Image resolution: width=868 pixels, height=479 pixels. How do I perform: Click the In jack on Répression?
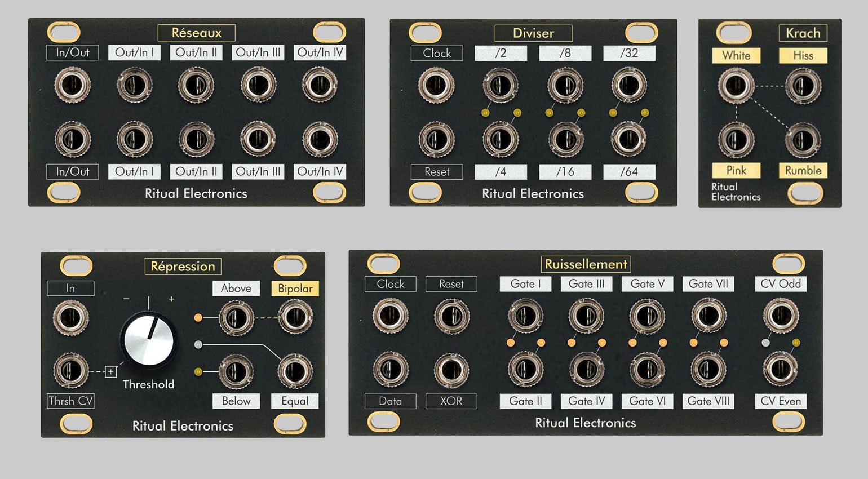pyautogui.click(x=70, y=317)
